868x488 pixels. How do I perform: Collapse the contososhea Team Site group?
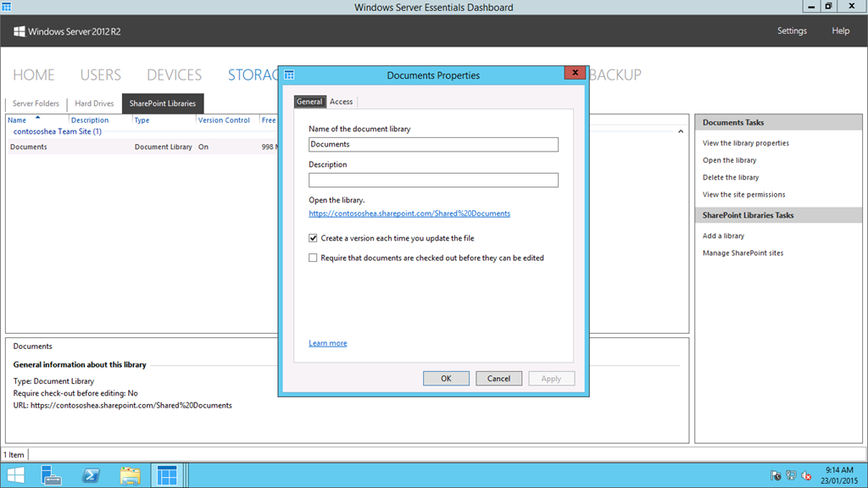(x=682, y=132)
